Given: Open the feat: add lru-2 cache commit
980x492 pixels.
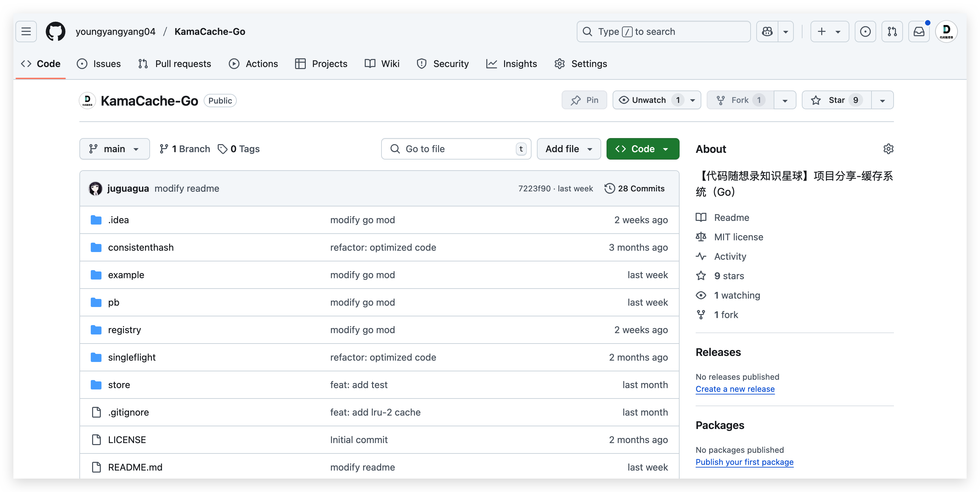Looking at the screenshot, I should pos(375,412).
